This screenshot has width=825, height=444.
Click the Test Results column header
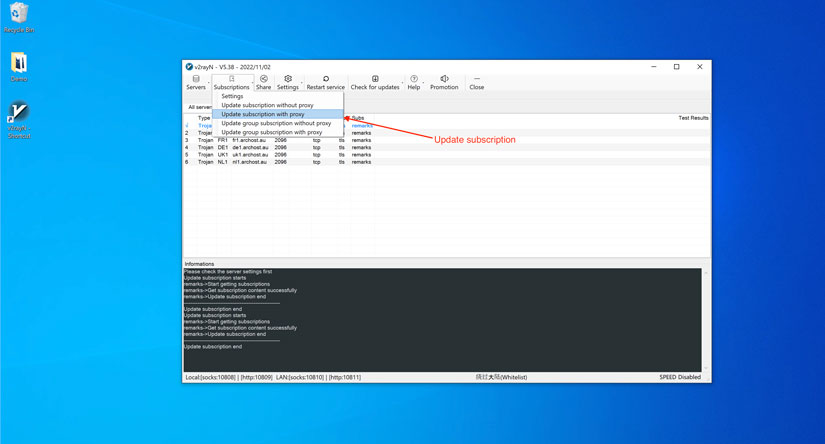(x=692, y=118)
